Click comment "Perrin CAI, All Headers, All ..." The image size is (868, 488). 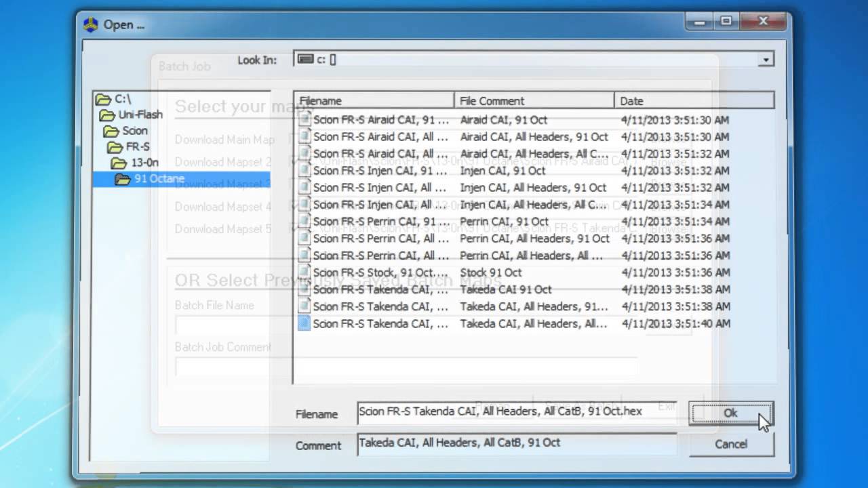532,256
